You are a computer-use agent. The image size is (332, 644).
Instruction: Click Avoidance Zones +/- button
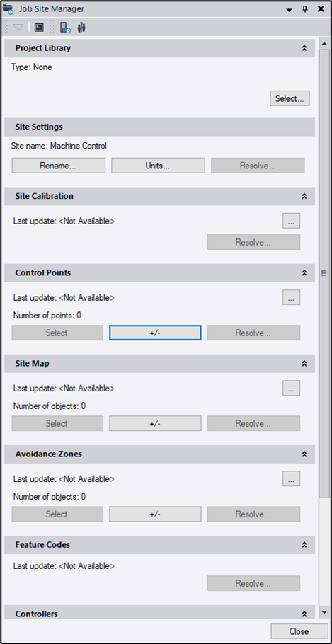[155, 514]
